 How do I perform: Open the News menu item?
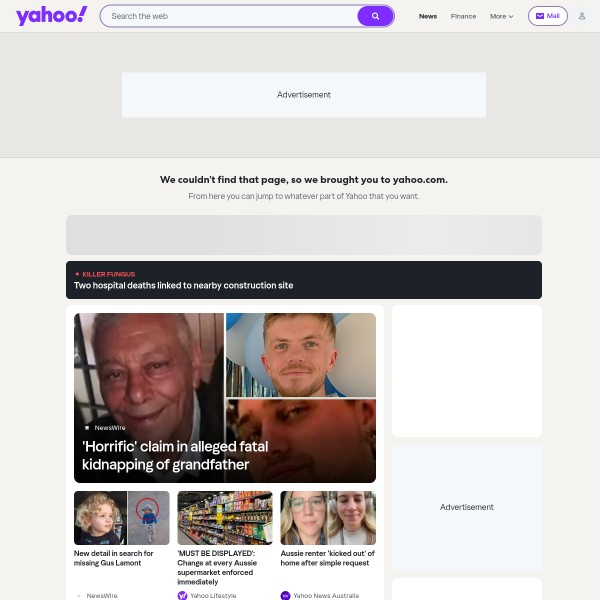428,16
